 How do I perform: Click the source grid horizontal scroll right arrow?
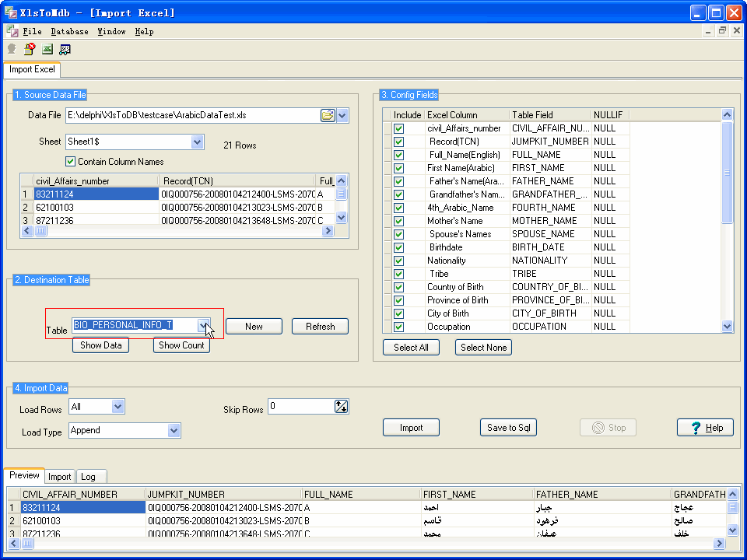328,231
